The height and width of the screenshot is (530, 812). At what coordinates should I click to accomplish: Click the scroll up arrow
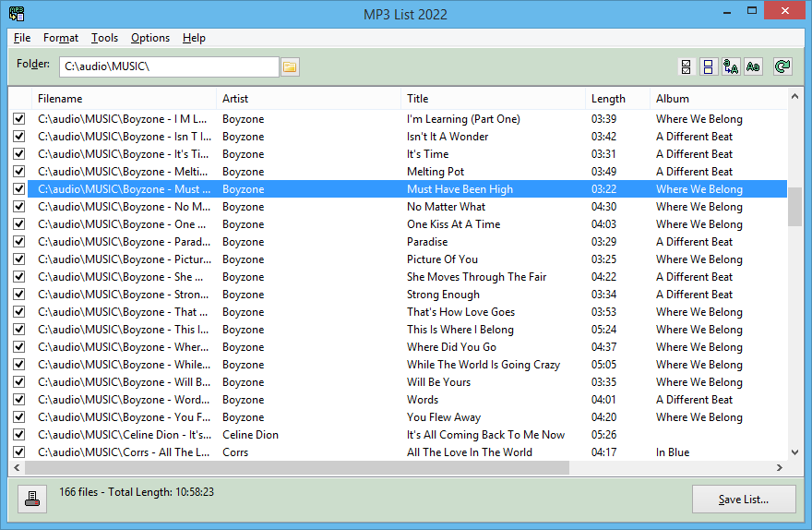794,96
